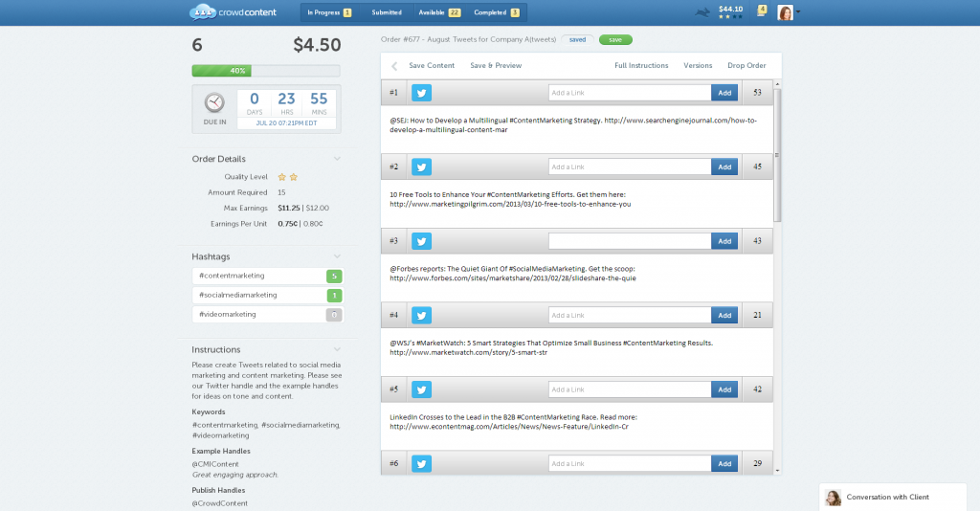Click the Add a Link field for tweet #4
Viewport: 980px width, 511px height.
click(630, 315)
